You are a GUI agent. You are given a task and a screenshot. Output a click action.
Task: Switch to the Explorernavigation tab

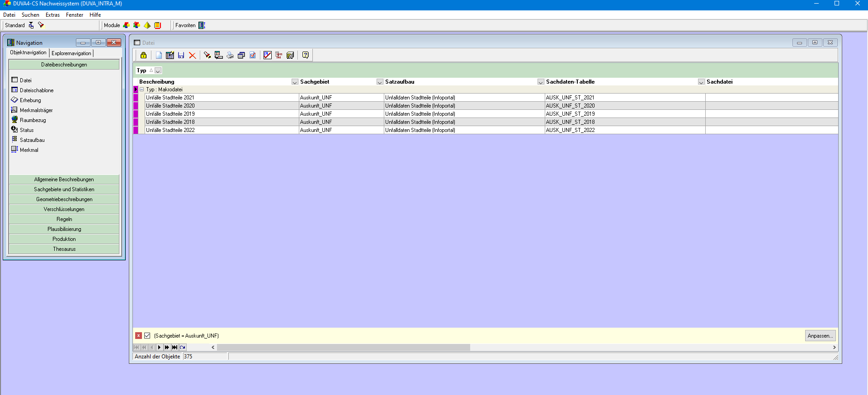tap(71, 53)
